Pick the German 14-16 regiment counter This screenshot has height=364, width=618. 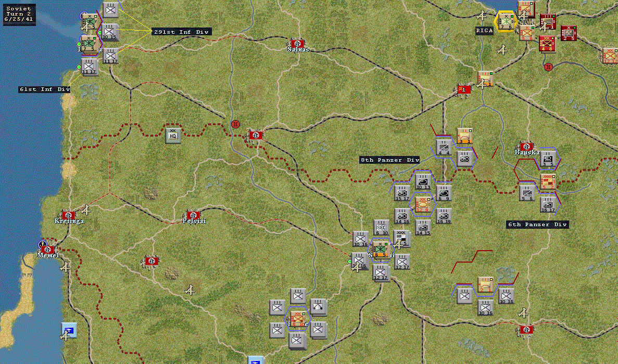(x=402, y=216)
